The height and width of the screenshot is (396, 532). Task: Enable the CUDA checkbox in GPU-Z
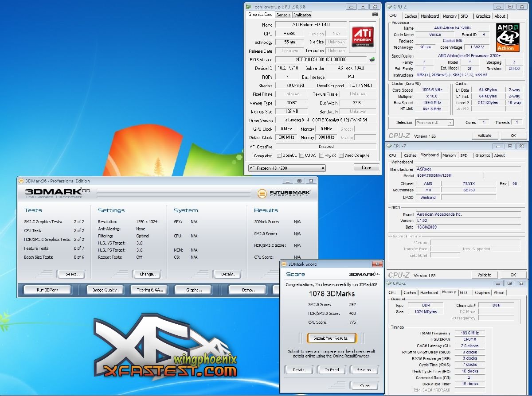[x=301, y=155]
